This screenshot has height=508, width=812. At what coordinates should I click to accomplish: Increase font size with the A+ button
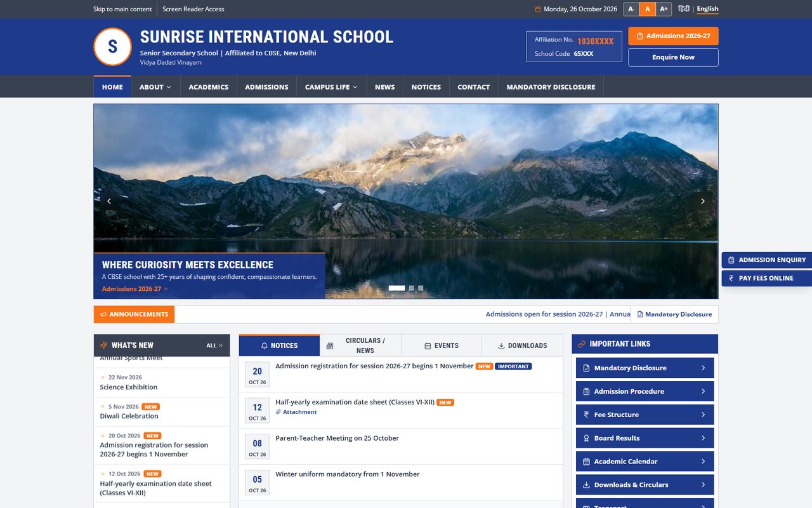point(664,9)
